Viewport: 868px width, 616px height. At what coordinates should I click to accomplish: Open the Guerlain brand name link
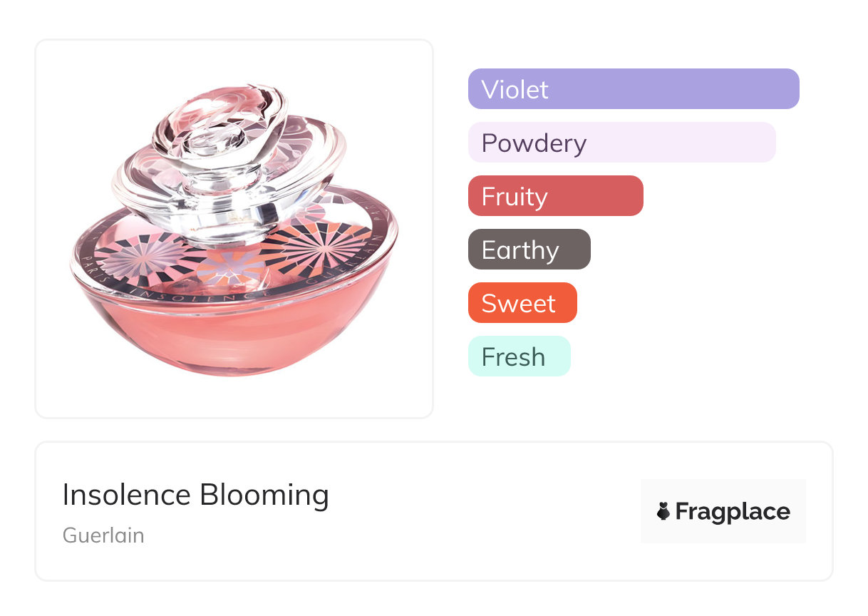[103, 535]
